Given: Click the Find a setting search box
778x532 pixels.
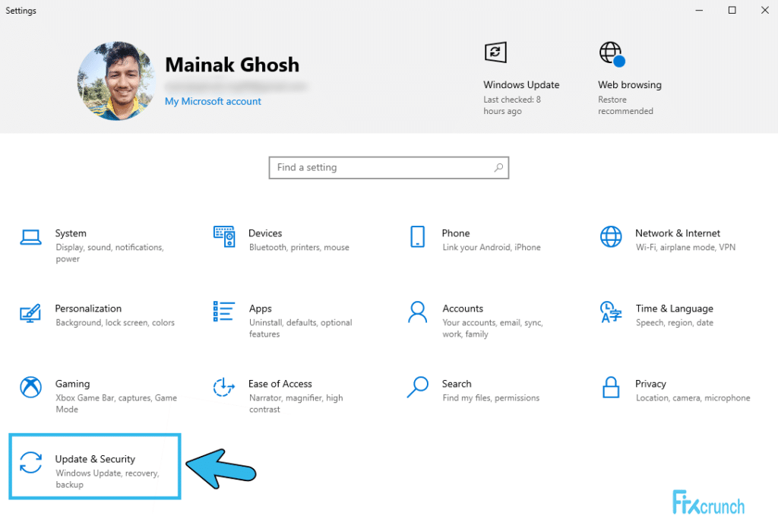Looking at the screenshot, I should (x=389, y=168).
